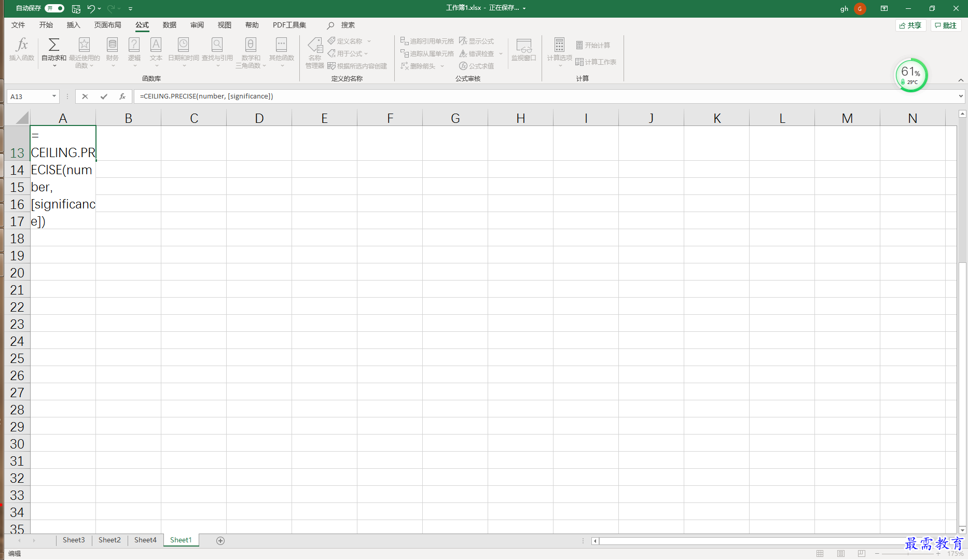Viewport: 968px width, 560px height.
Task: Click the Calculation Options icon
Action: 559,45
